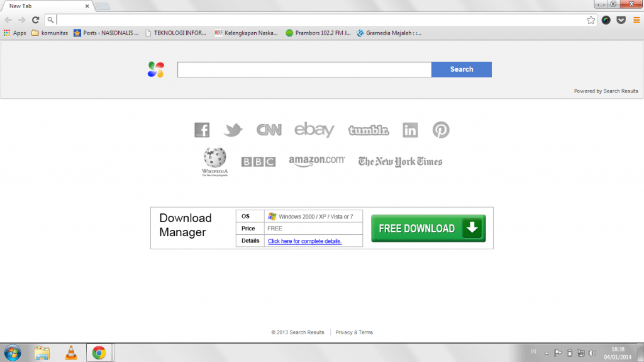Open the BBC logo shortcut
The image size is (644, 362).
tap(258, 162)
